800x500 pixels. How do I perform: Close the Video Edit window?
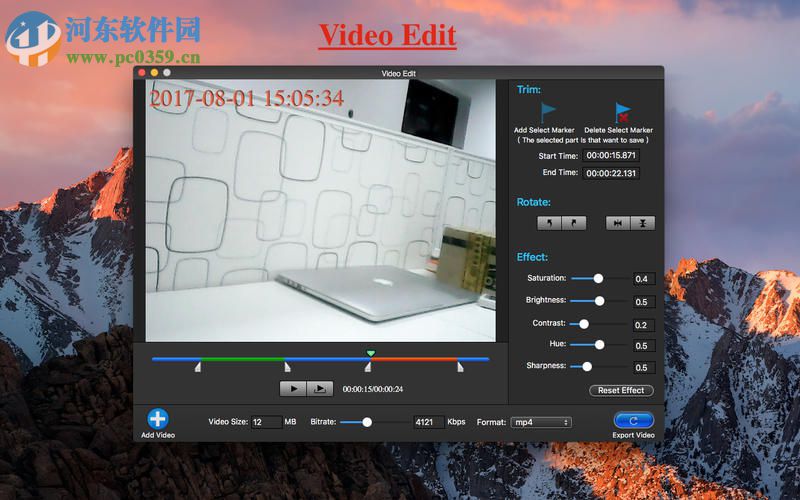[x=142, y=73]
